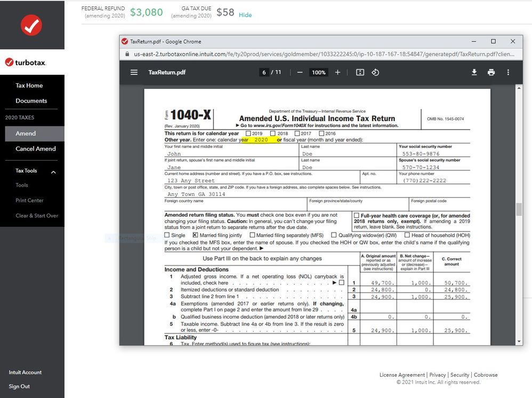Open Cobrowse link in footer
532x398 pixels.
click(486, 375)
